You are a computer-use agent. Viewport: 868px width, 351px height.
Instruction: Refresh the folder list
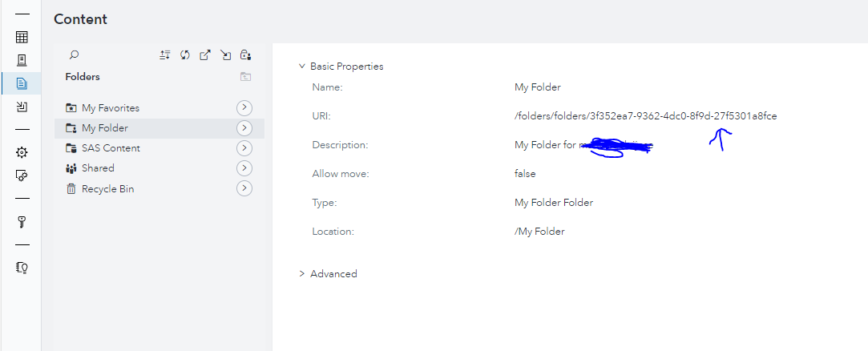click(185, 55)
